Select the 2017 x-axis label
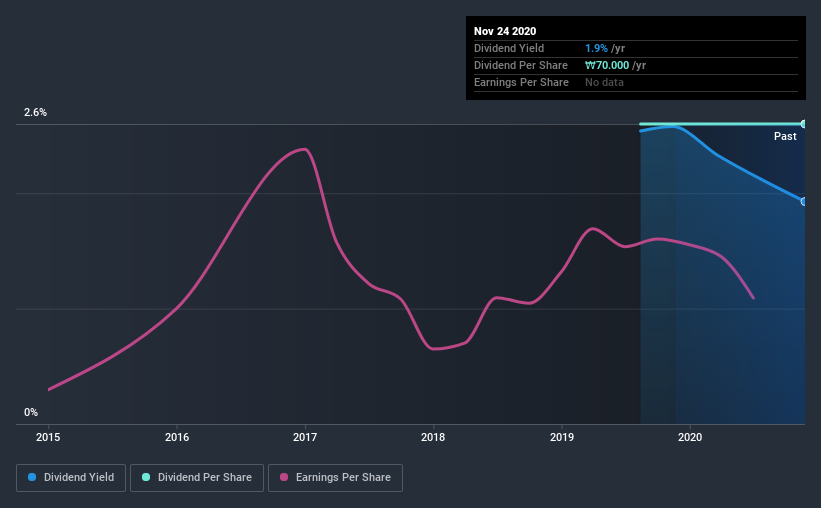The height and width of the screenshot is (508, 821). tap(305, 437)
